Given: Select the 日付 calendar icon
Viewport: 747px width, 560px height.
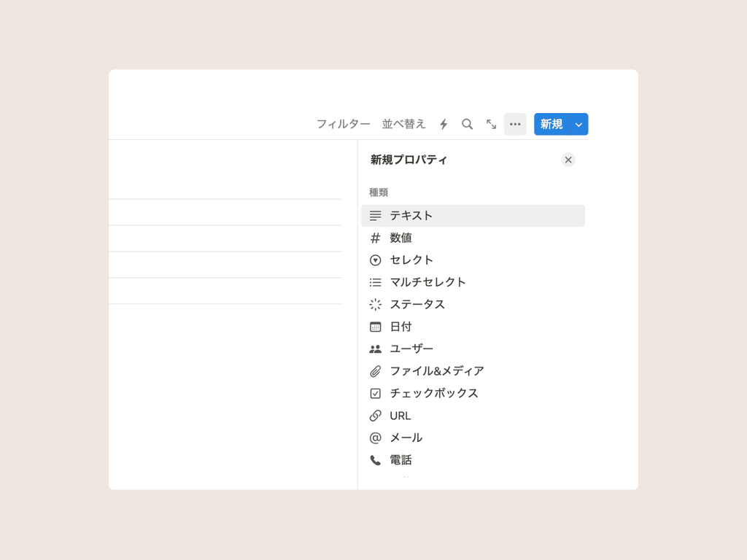Looking at the screenshot, I should [376, 327].
